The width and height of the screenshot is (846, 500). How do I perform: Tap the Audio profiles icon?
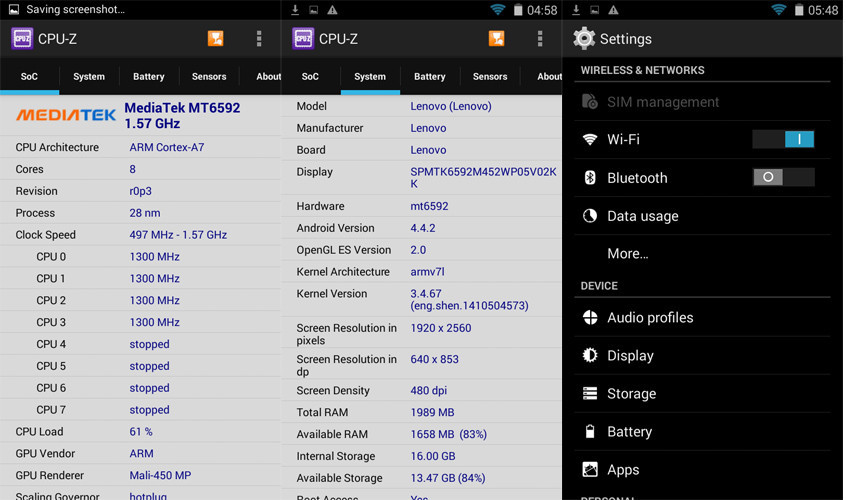[x=590, y=318]
